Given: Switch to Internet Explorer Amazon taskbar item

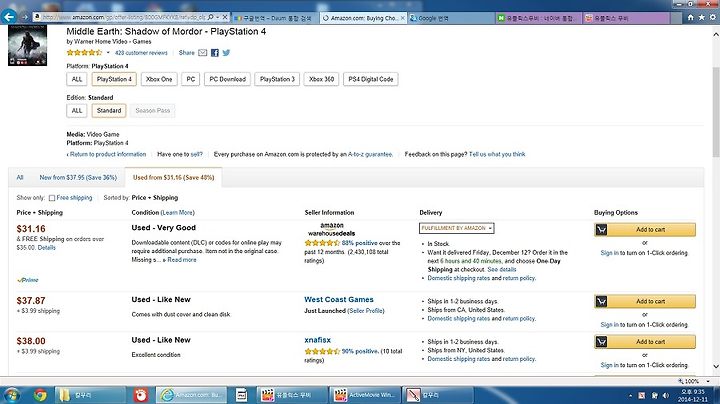Looking at the screenshot, I should click(191, 395).
